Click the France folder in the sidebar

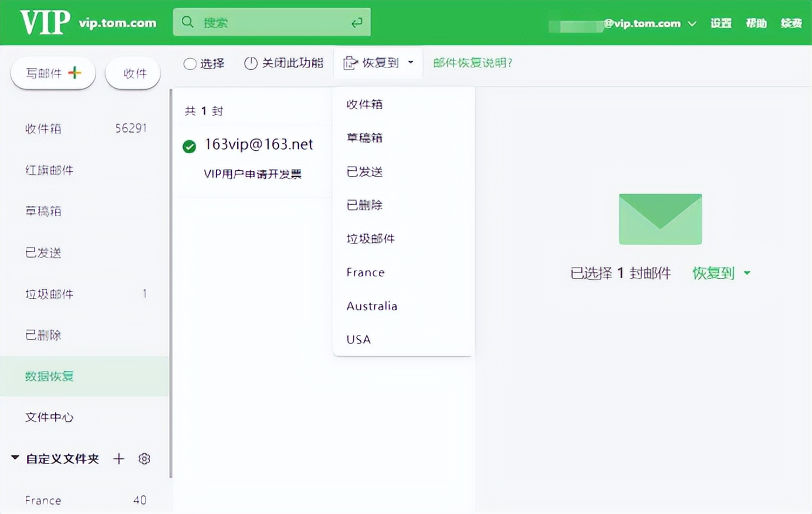(x=43, y=500)
